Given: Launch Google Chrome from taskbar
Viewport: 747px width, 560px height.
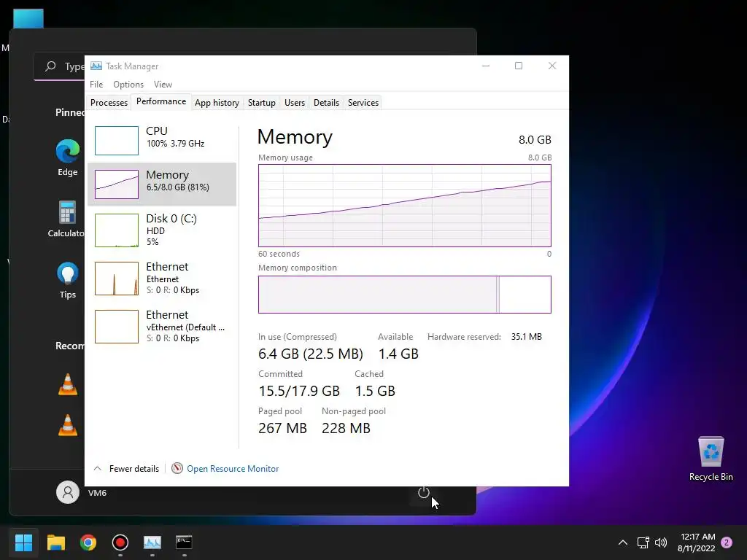Looking at the screenshot, I should [88, 542].
